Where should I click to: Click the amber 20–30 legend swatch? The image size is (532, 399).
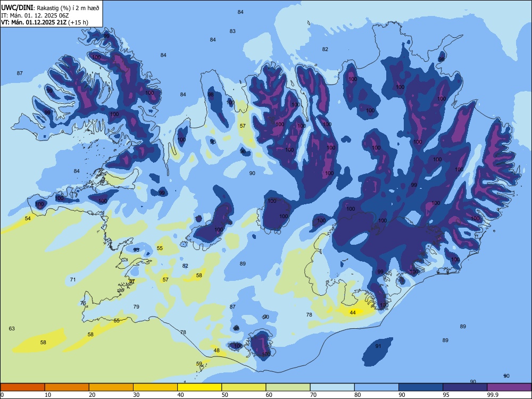pyautogui.click(x=111, y=387)
